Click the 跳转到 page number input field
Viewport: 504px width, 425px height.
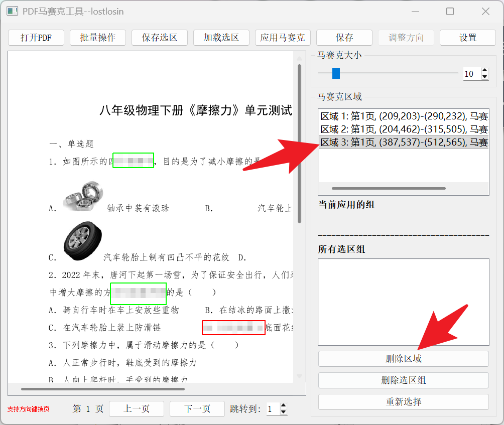tap(273, 408)
